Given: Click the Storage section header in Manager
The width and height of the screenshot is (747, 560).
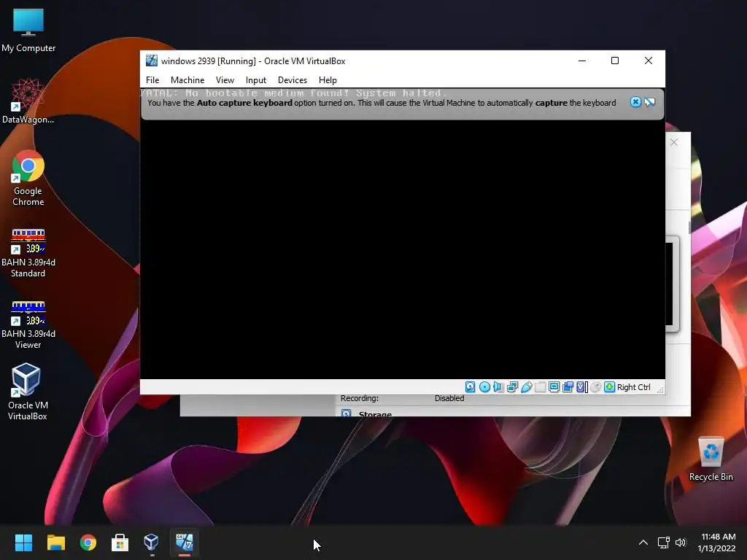Looking at the screenshot, I should 375,414.
